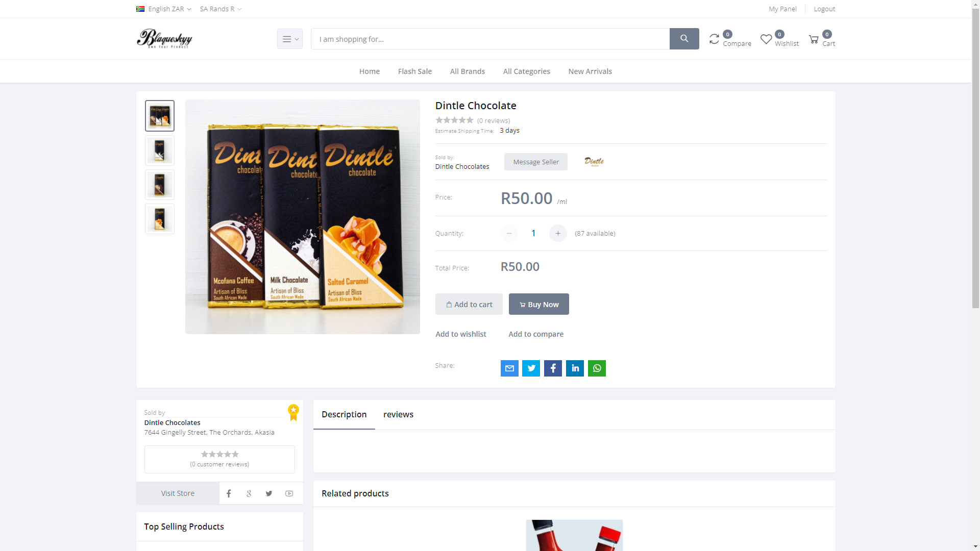The width and height of the screenshot is (980, 551).
Task: Add Dintle Chocolate to cart
Action: click(469, 304)
